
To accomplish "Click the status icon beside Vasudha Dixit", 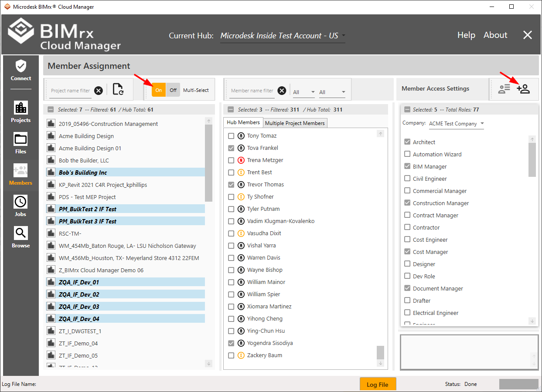I will 241,233.
